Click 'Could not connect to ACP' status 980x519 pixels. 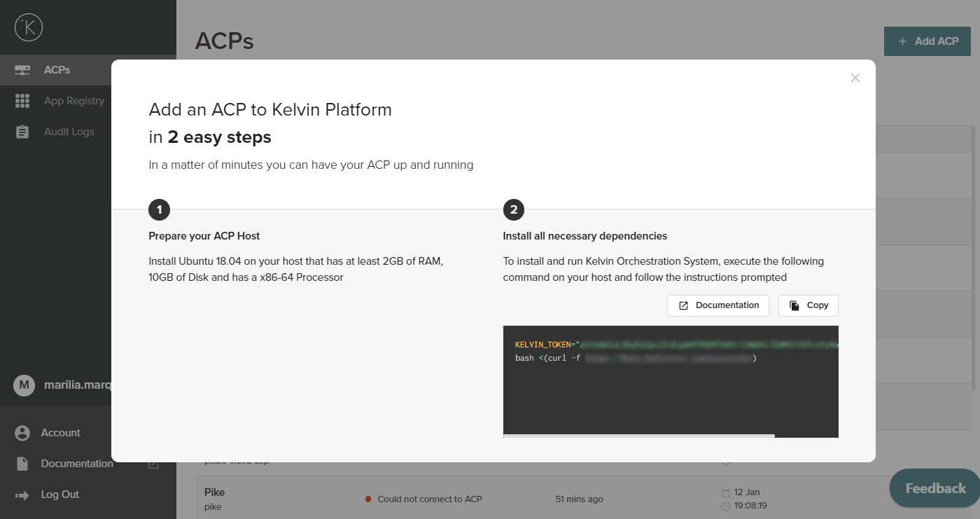pyautogui.click(x=430, y=499)
